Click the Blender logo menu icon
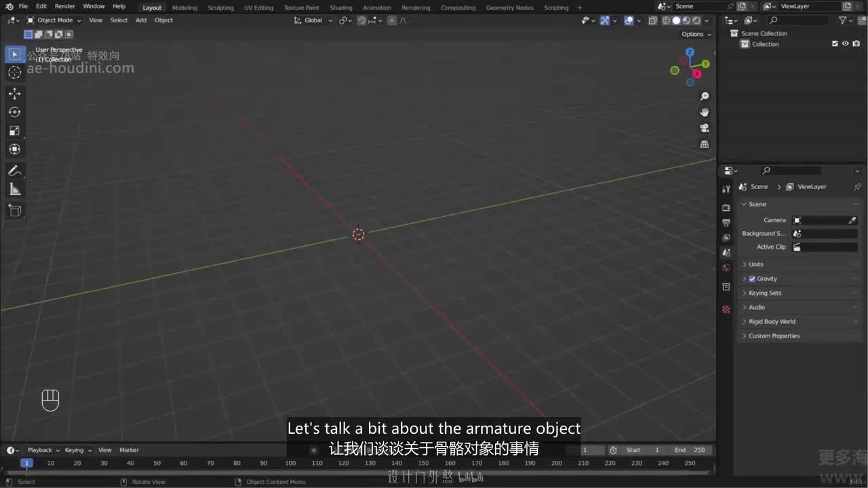Screen dimensions: 868x488 point(9,6)
